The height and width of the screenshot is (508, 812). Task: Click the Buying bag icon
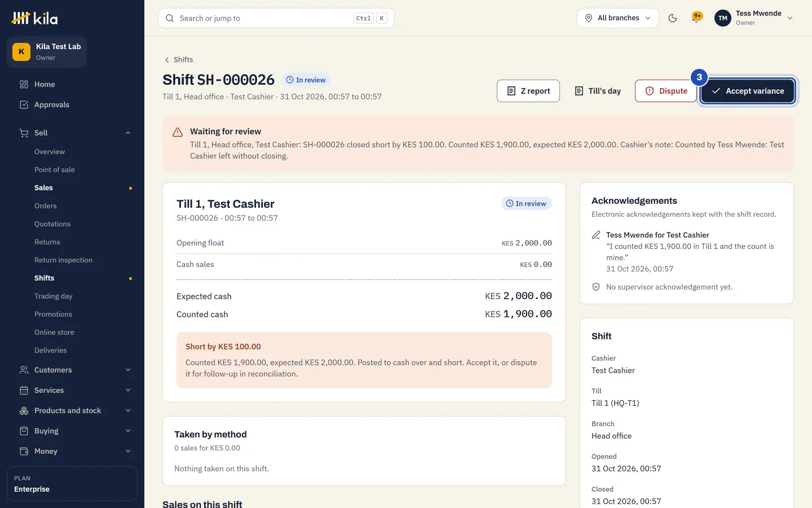24,431
